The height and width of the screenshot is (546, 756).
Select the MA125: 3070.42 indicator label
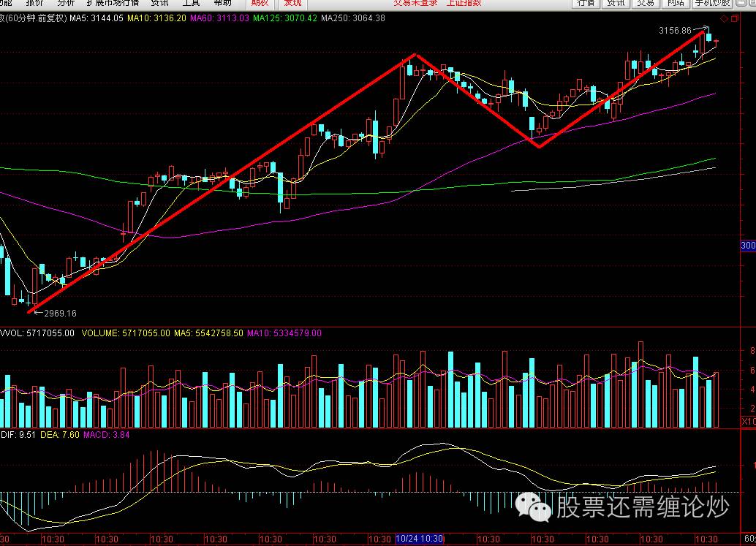click(x=285, y=18)
